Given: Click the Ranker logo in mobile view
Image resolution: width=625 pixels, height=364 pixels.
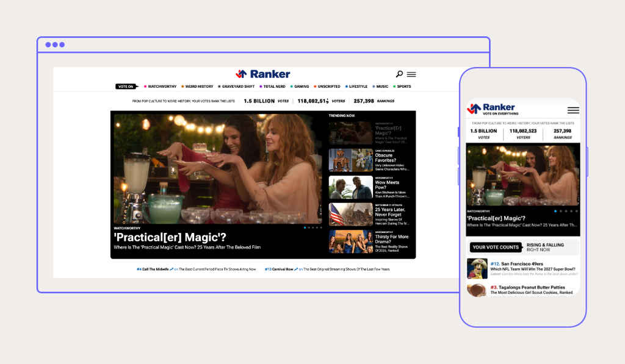Looking at the screenshot, I should tap(492, 109).
